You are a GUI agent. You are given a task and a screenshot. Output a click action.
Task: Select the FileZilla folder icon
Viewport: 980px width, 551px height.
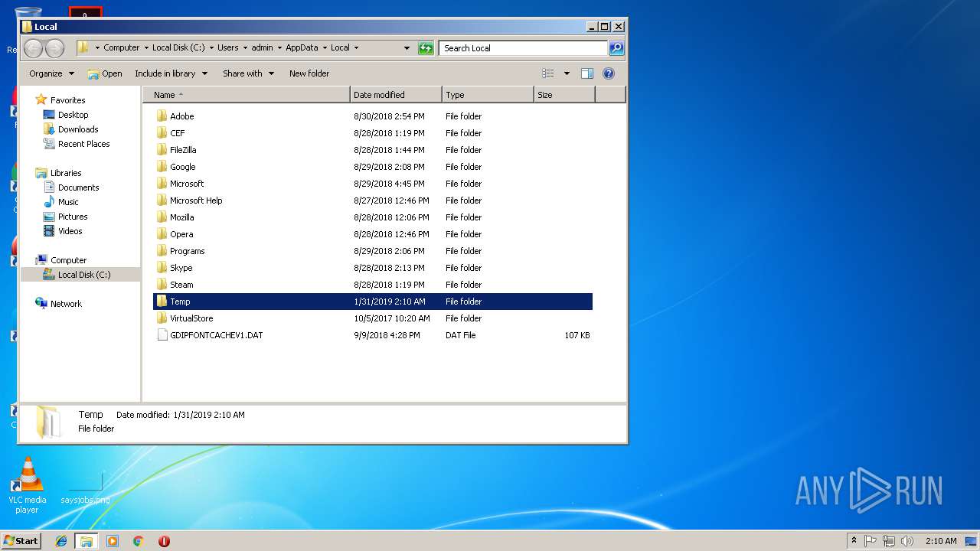[x=162, y=150]
